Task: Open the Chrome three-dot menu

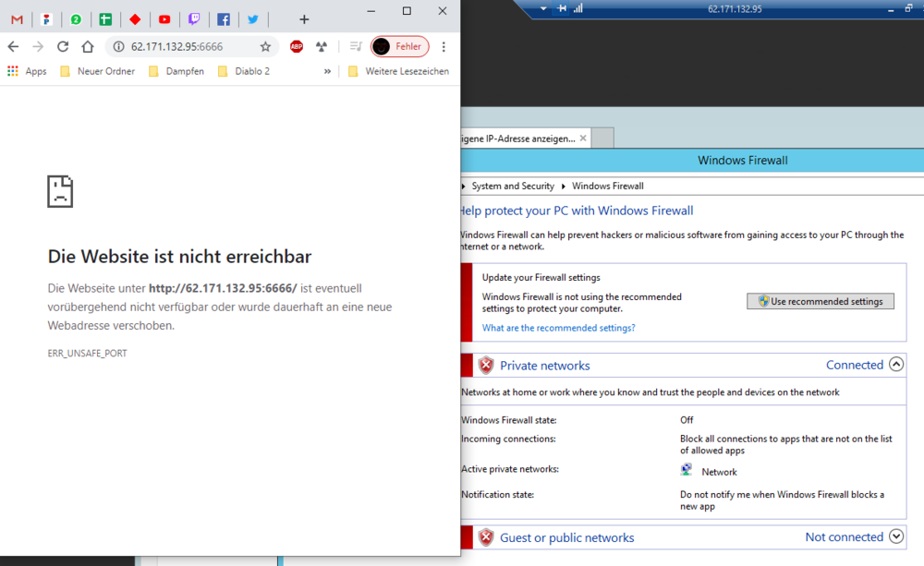Action: coord(444,46)
